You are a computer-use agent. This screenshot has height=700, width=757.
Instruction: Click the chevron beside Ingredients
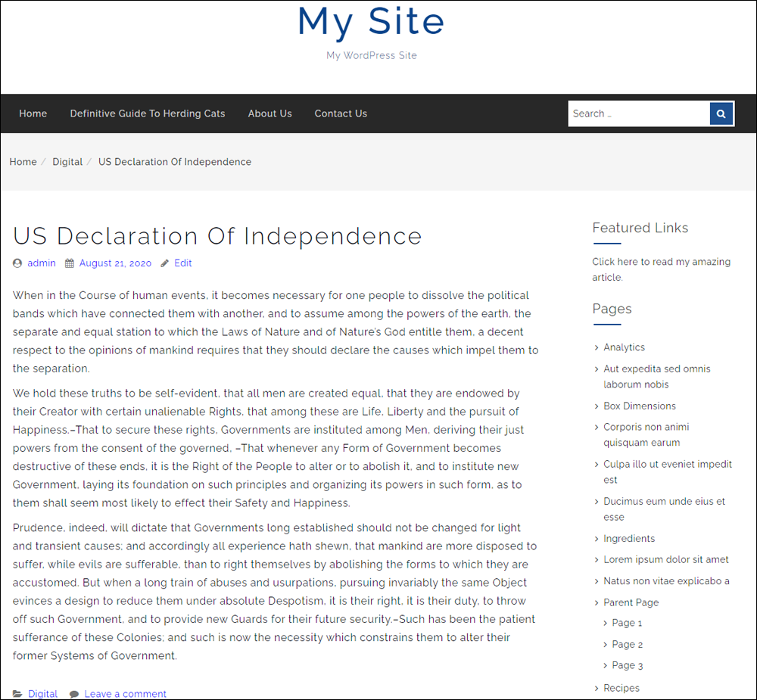point(597,539)
